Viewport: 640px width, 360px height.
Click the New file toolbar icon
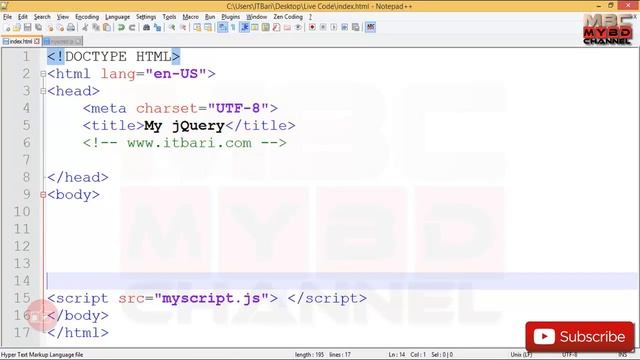click(7, 27)
